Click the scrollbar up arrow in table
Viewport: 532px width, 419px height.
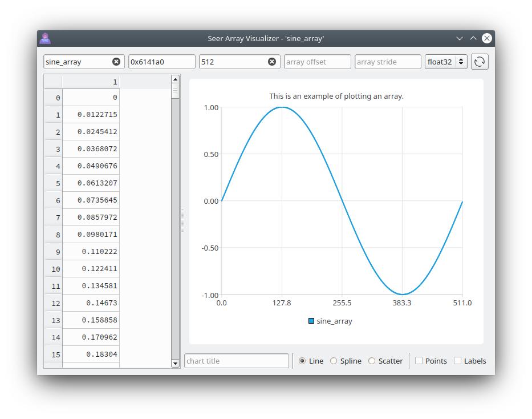pyautogui.click(x=175, y=79)
